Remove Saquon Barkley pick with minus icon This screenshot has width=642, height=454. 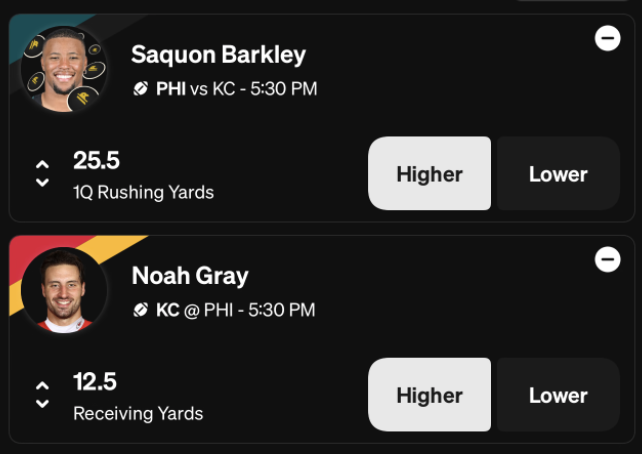(608, 38)
